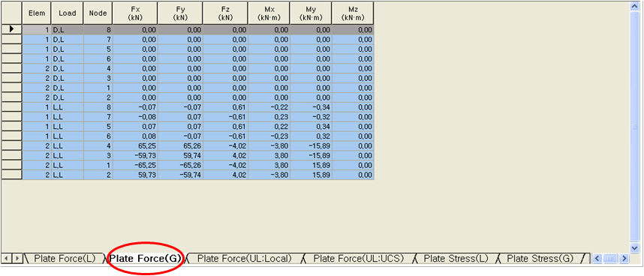Click horizontal scrollbar left arrow
This screenshot has height=276, width=644.
(x=597, y=258)
